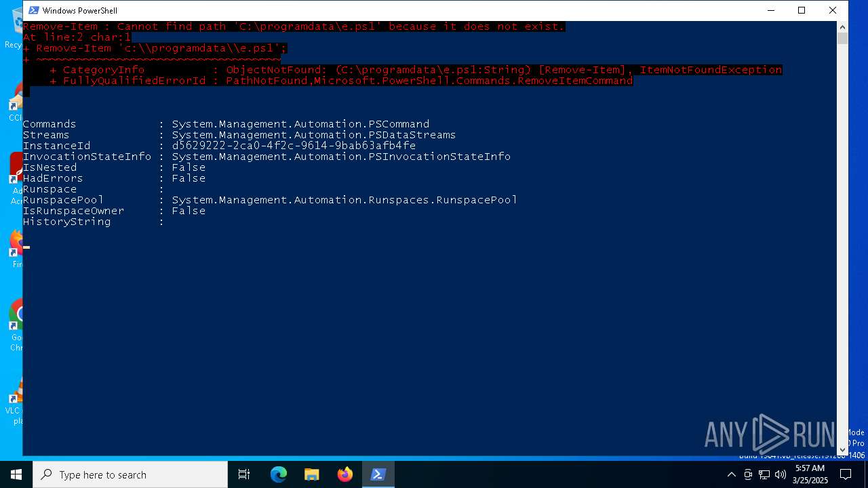Click the InstanceId GUID value
The width and height of the screenshot is (868, 488).
(294, 146)
